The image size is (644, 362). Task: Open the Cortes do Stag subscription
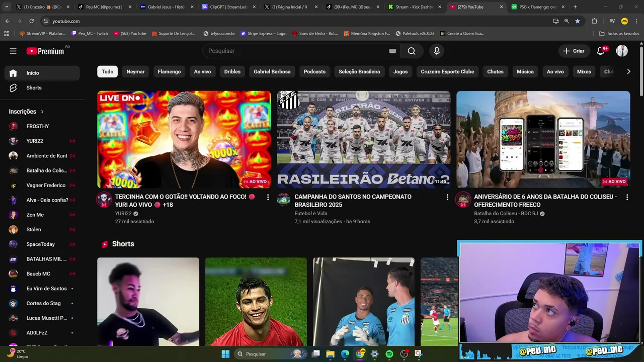coord(42,303)
